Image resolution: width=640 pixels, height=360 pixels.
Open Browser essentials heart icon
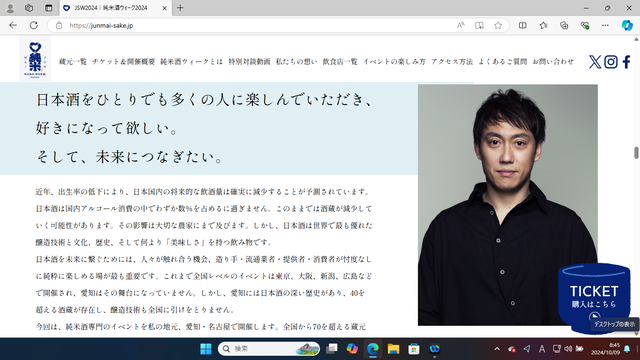tap(585, 25)
